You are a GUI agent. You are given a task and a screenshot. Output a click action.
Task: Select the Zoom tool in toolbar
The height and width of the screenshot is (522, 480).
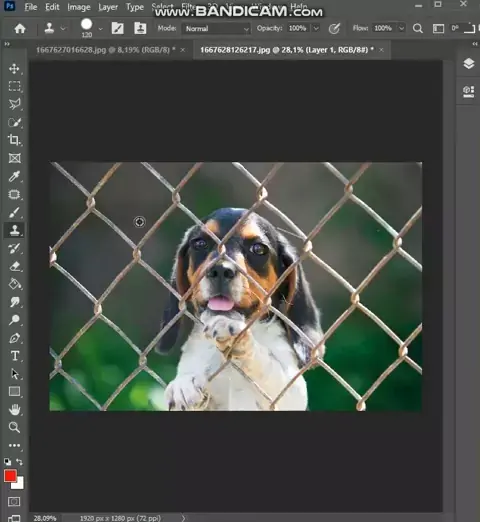tap(14, 427)
